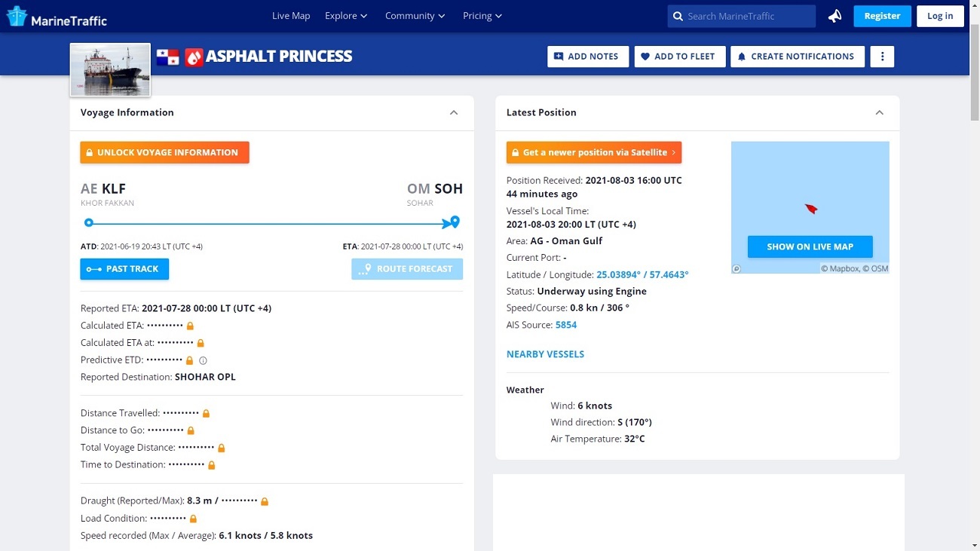Open the Nearby Vessels link

(545, 354)
